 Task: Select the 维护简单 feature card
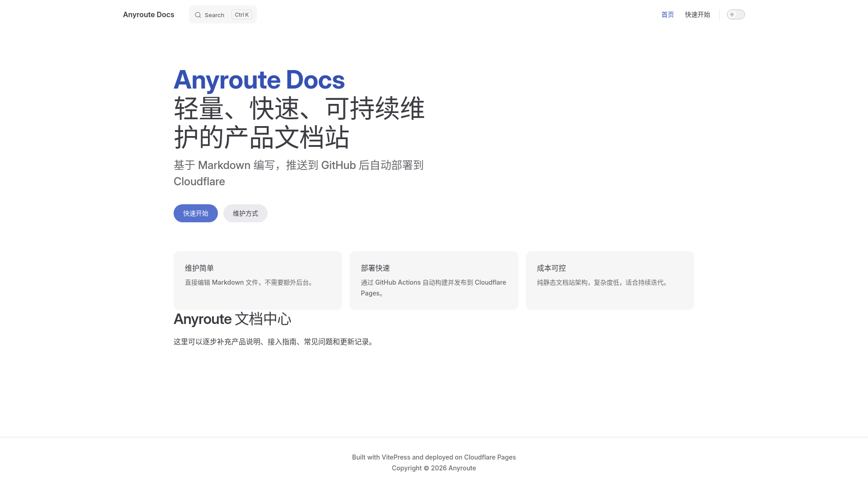pos(258,281)
